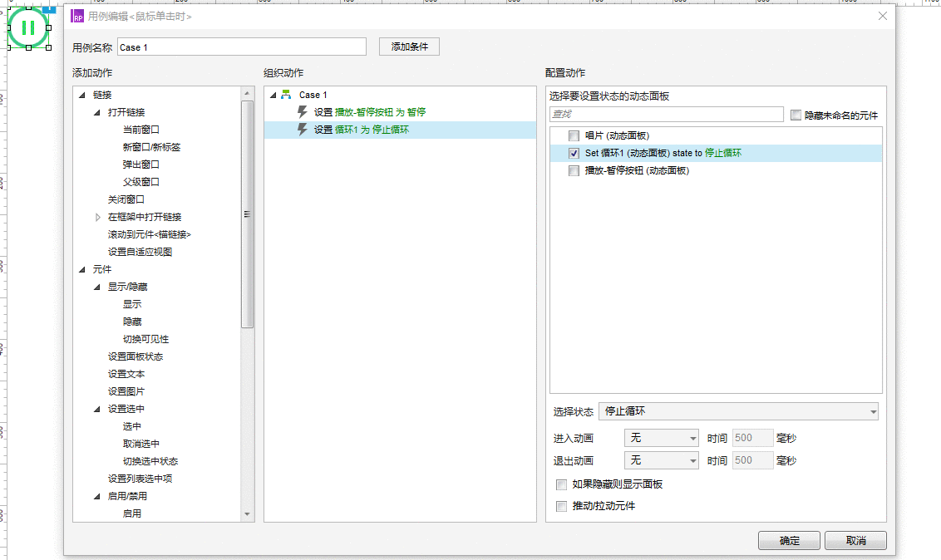Click lightning bolt icon of 设置 播放-暂停按钮 action
This screenshot has height=560, width=941.
303,112
